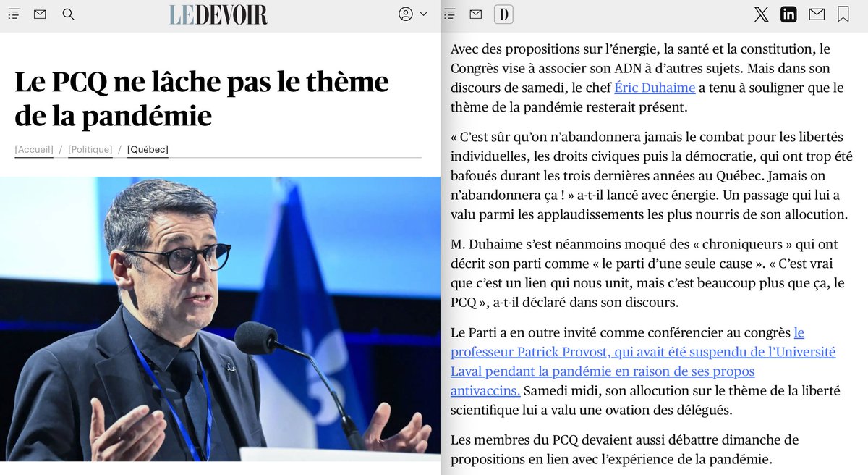Expand the account dropdown chevron
868x475 pixels.
423,14
